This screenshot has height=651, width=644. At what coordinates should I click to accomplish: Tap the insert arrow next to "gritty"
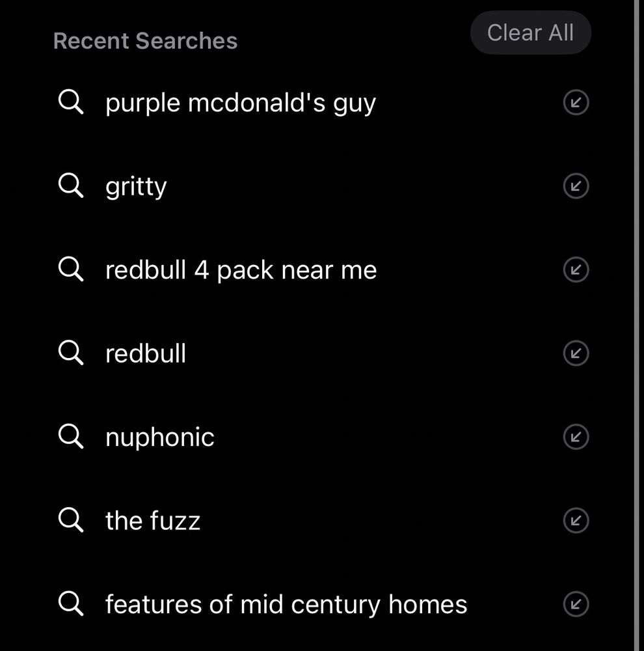pos(575,186)
